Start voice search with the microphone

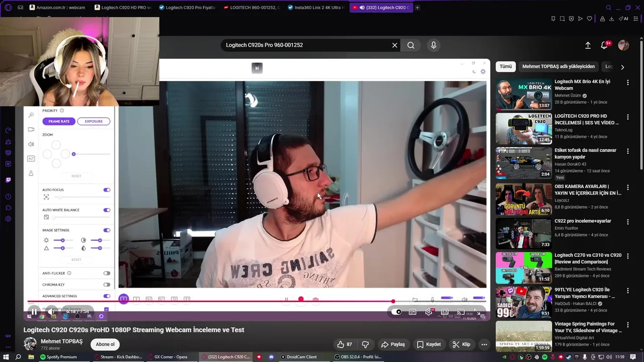click(x=434, y=45)
